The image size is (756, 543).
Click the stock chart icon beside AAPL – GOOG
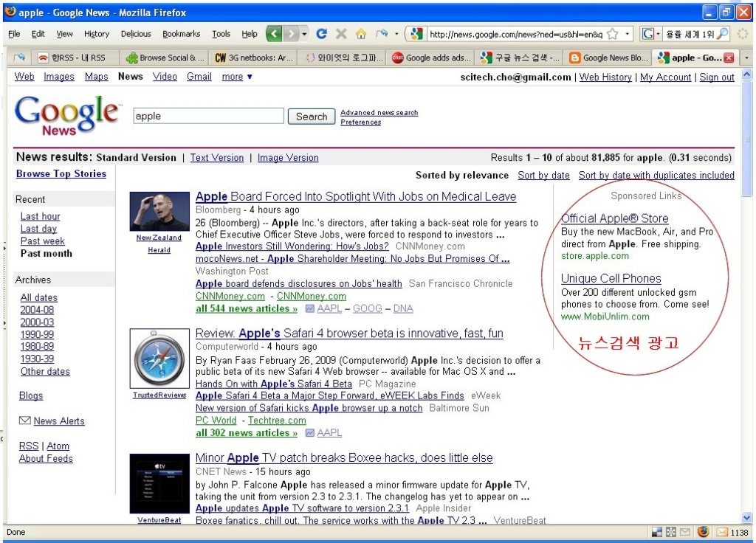click(x=310, y=308)
